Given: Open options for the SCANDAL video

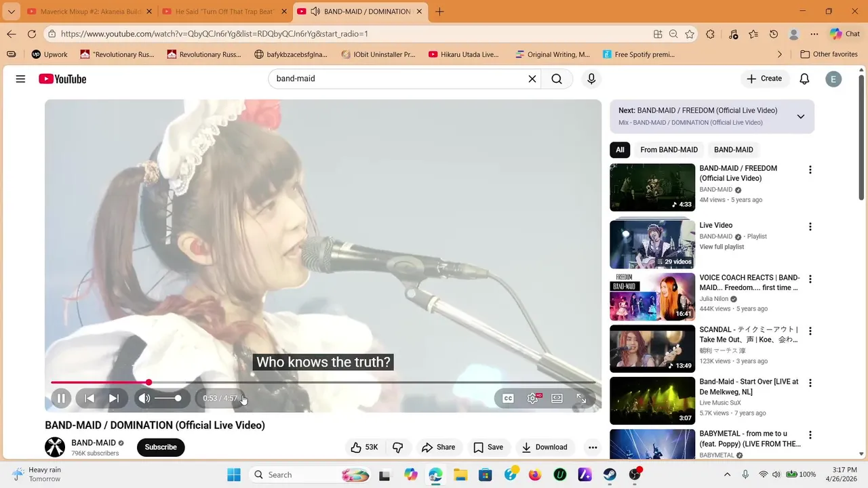Looking at the screenshot, I should (x=810, y=331).
